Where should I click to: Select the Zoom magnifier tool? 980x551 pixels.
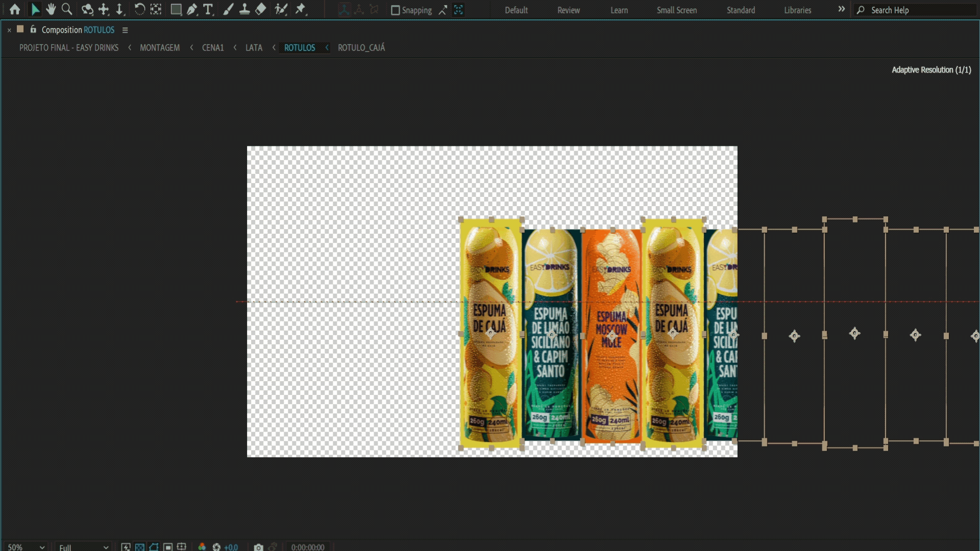pyautogui.click(x=67, y=10)
